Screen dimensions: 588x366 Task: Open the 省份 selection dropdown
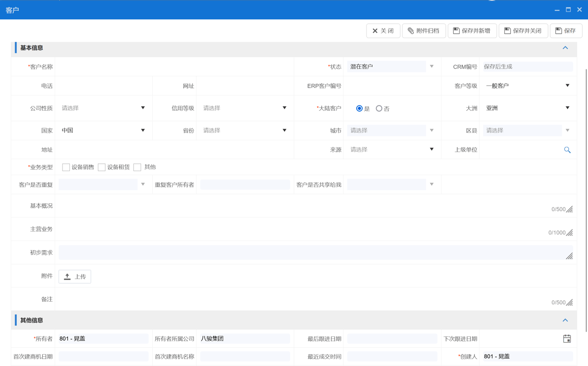pos(245,131)
